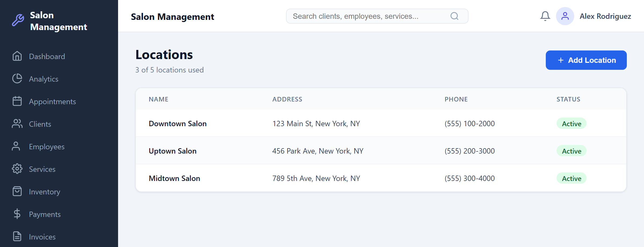
Task: Click the Clients people icon
Action: tap(17, 124)
